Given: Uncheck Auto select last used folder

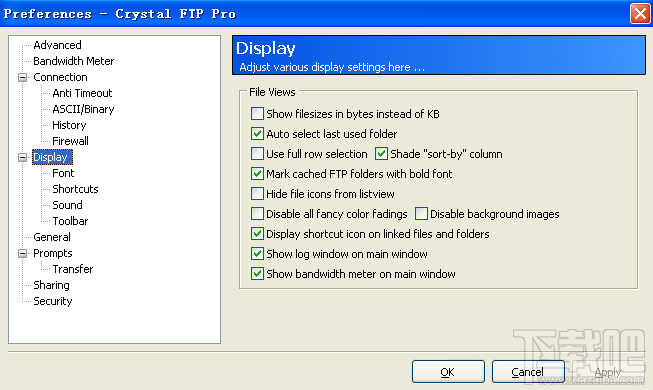Looking at the screenshot, I should tap(257, 134).
